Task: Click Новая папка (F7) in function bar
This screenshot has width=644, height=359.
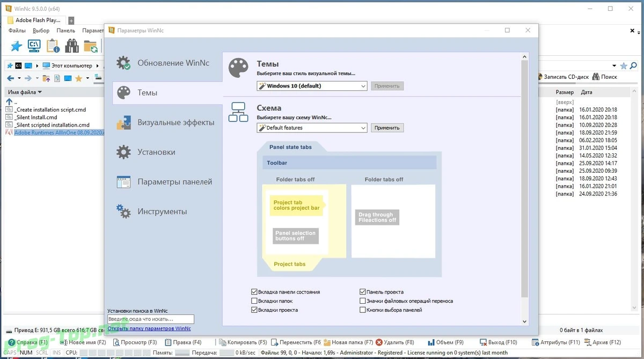Action: click(x=348, y=342)
